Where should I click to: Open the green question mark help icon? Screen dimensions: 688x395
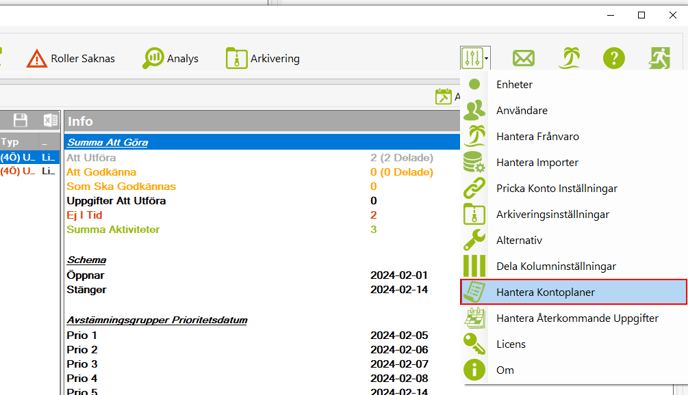click(x=614, y=58)
